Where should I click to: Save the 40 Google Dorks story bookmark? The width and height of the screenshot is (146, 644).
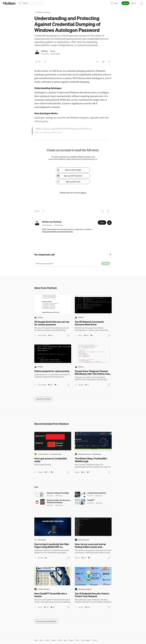click(68, 335)
